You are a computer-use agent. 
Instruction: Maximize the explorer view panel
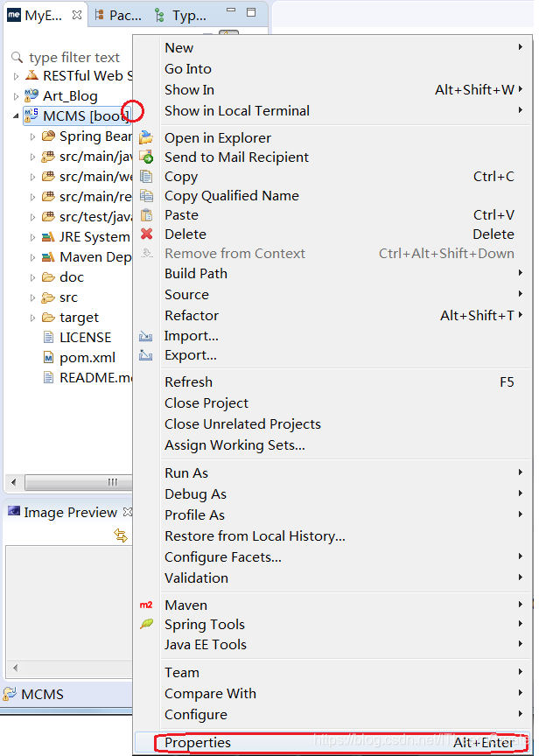click(251, 12)
